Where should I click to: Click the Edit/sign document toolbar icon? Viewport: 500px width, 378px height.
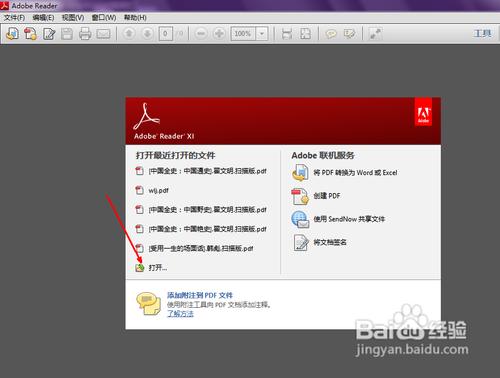pos(49,34)
